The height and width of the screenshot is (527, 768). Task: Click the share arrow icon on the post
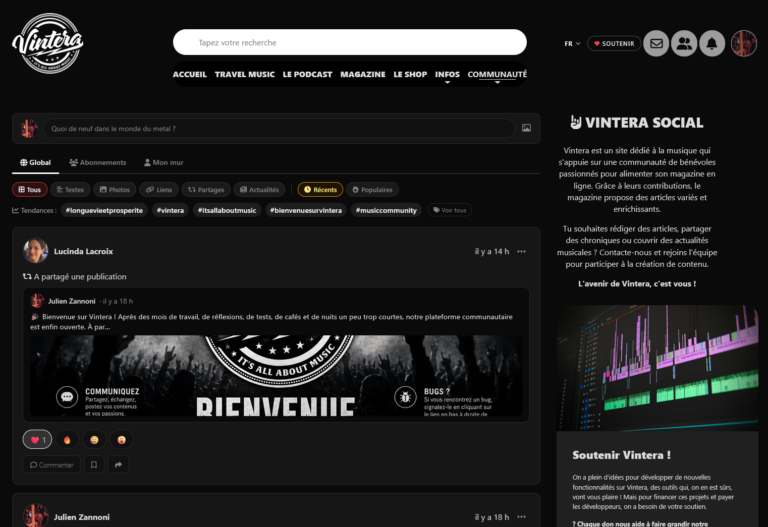(118, 465)
